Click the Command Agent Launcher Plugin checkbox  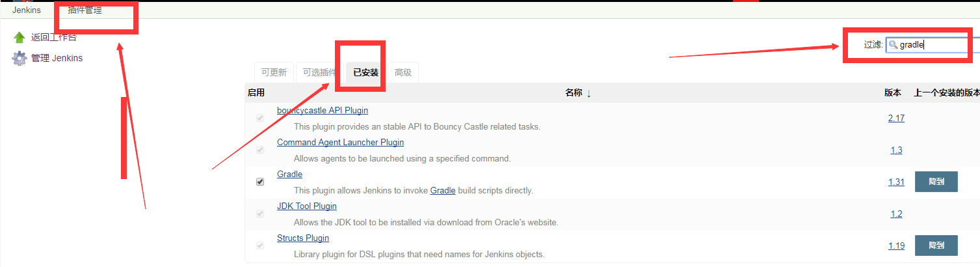[x=260, y=150]
